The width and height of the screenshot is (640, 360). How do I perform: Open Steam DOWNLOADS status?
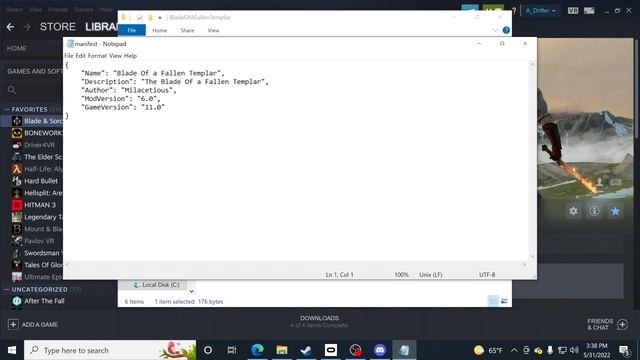point(319,321)
